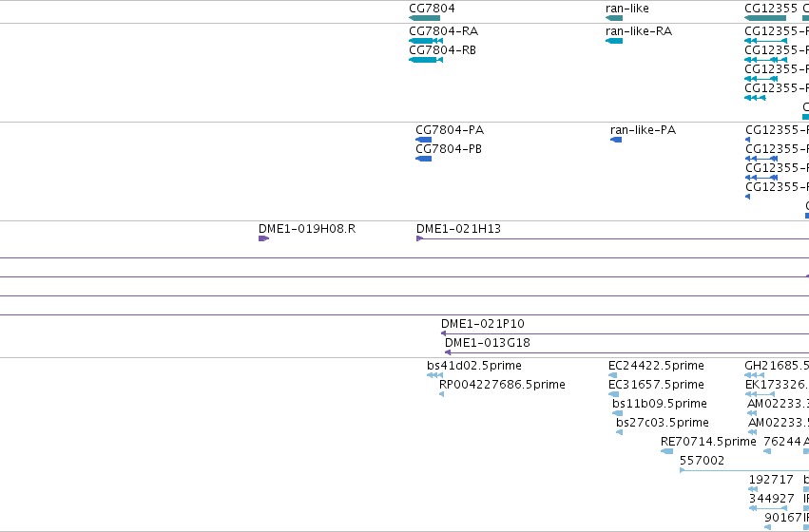This screenshot has width=809, height=532.
Task: Select the EC24422.5prime EST label
Action: coord(656,366)
